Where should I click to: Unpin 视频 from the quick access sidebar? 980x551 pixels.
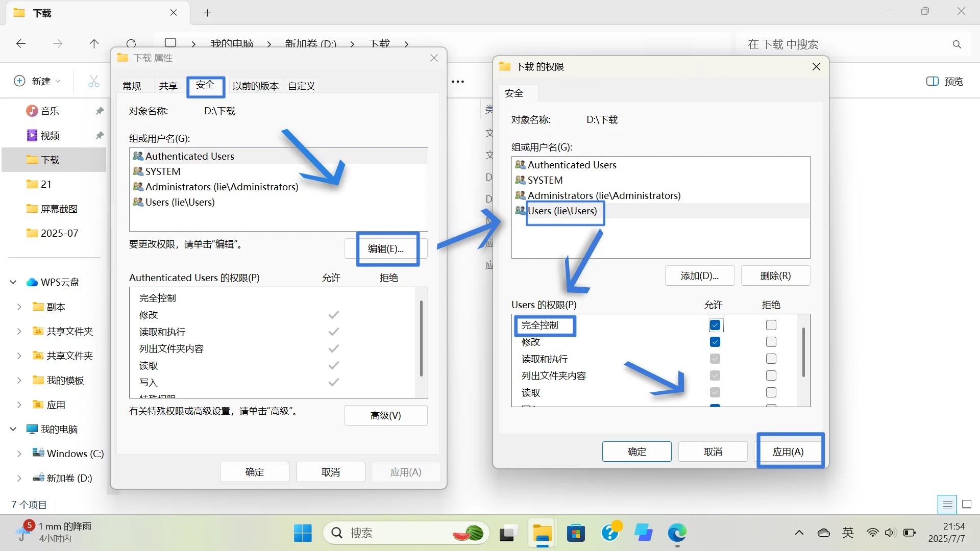(x=100, y=135)
